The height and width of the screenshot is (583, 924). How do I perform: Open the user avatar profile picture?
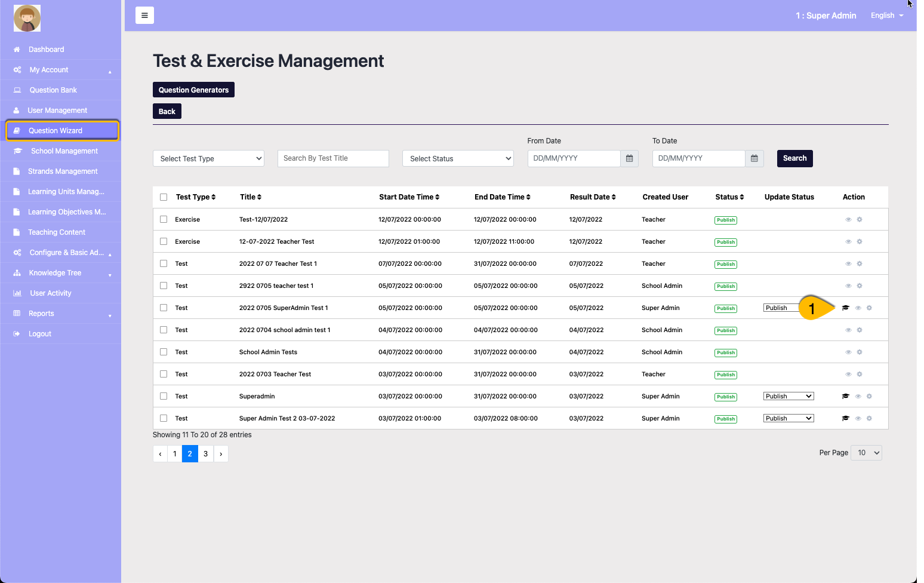27,18
